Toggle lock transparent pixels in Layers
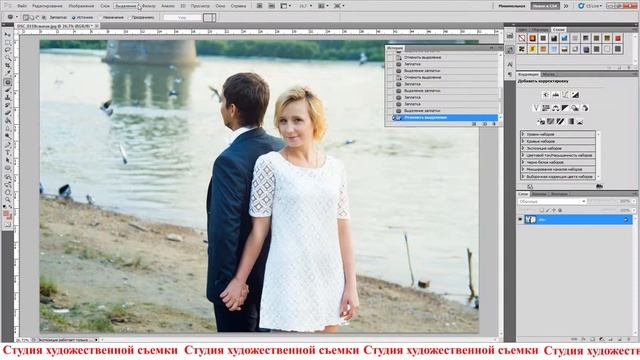This screenshot has width=640, height=360. click(x=542, y=210)
